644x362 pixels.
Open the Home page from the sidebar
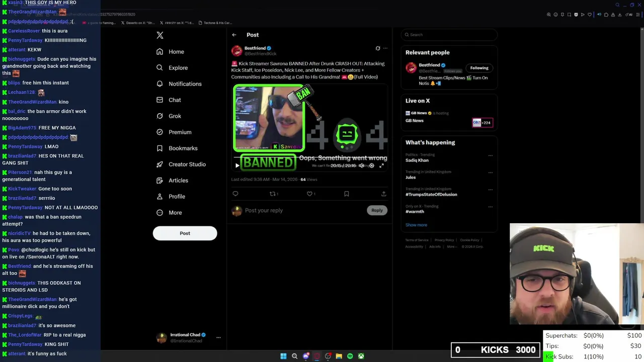170,52
